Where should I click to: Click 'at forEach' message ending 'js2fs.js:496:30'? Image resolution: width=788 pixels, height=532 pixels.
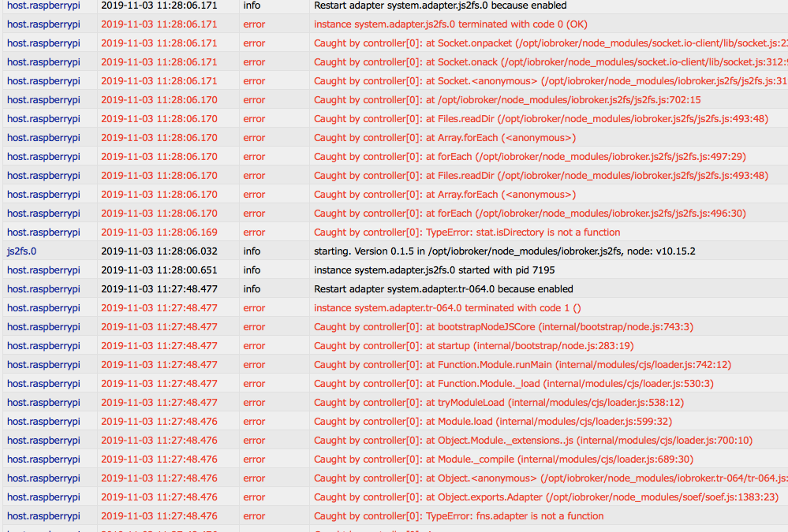[530, 214]
